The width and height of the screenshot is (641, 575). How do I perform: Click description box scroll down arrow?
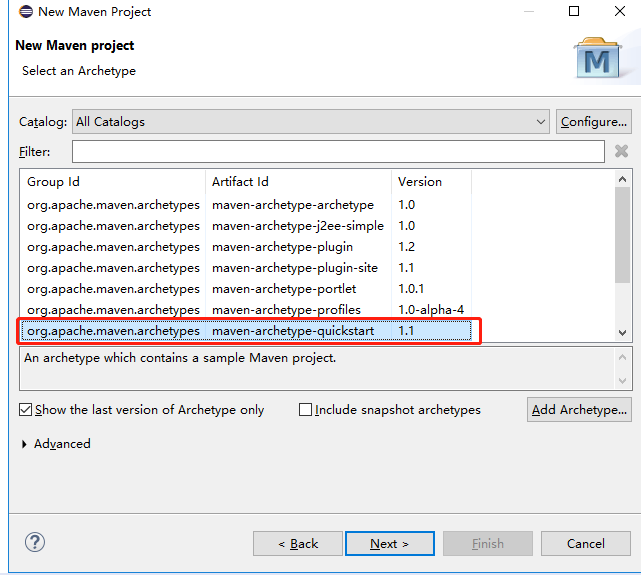(x=623, y=381)
